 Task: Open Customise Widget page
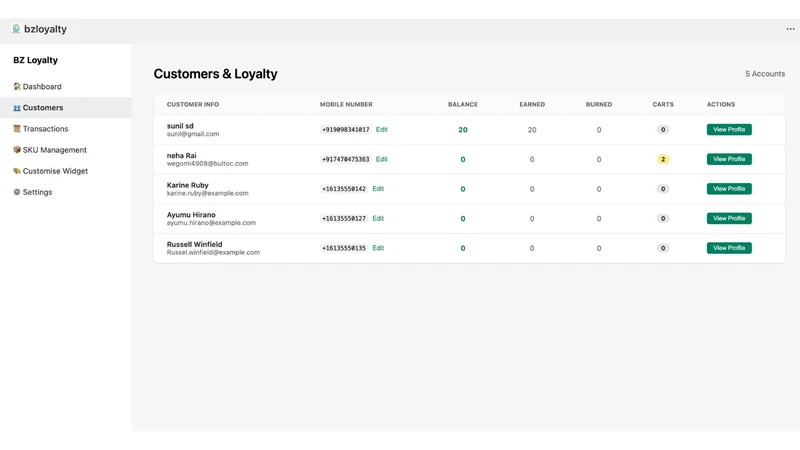pyautogui.click(x=66, y=171)
